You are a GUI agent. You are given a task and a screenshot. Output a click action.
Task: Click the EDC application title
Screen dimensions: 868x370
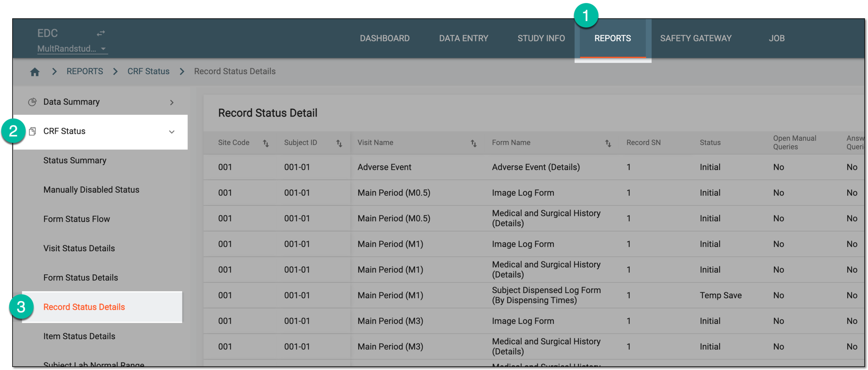tap(48, 33)
